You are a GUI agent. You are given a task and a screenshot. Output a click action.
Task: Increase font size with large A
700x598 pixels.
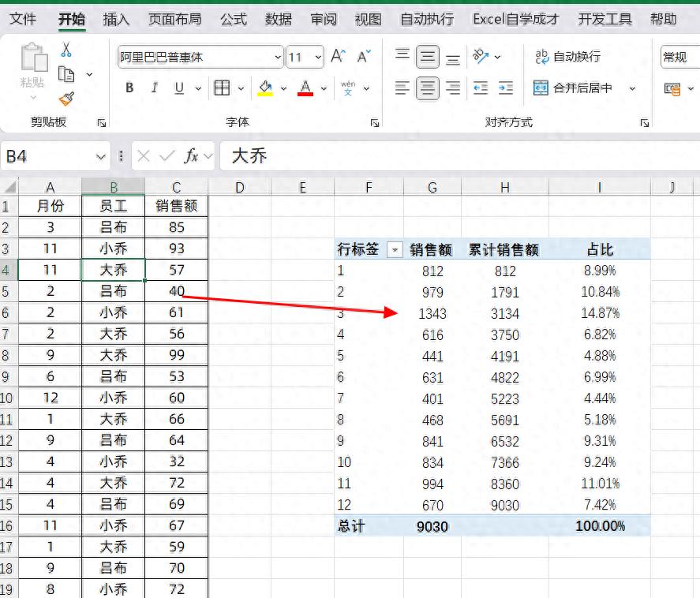338,57
